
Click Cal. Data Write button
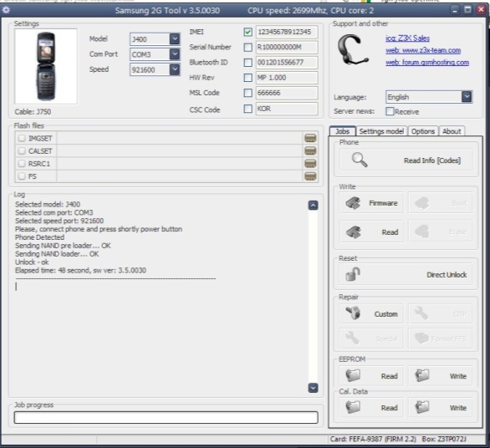pos(441,407)
